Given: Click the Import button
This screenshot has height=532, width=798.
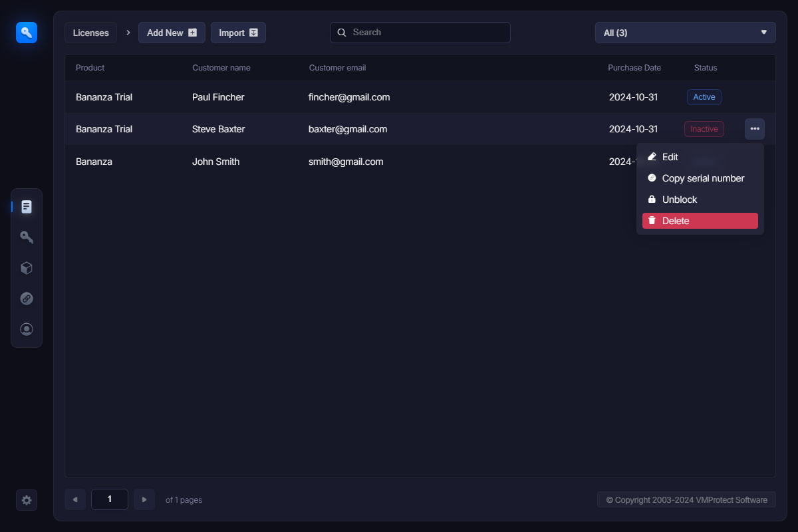Looking at the screenshot, I should [238, 33].
